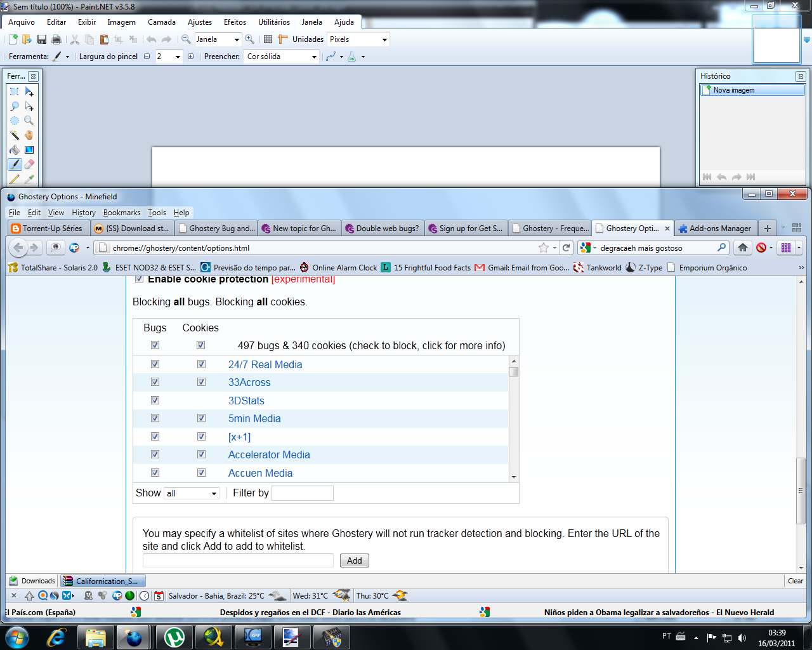The width and height of the screenshot is (812, 650).
Task: Select the Paint Bucket tool in Paint.NET
Action: tap(15, 150)
